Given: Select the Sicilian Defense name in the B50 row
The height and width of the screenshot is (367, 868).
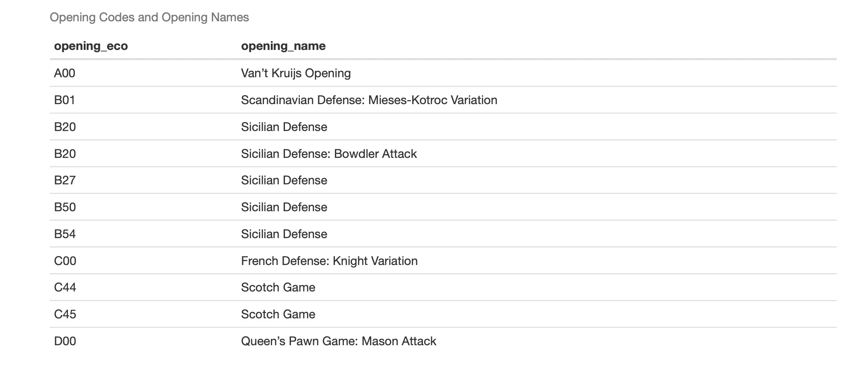Looking at the screenshot, I should 284,207.
